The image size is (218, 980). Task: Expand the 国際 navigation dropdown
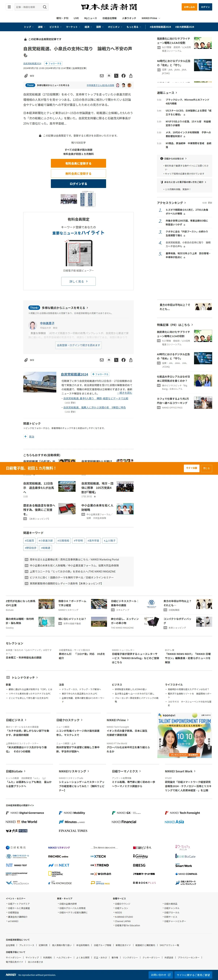click(100, 27)
